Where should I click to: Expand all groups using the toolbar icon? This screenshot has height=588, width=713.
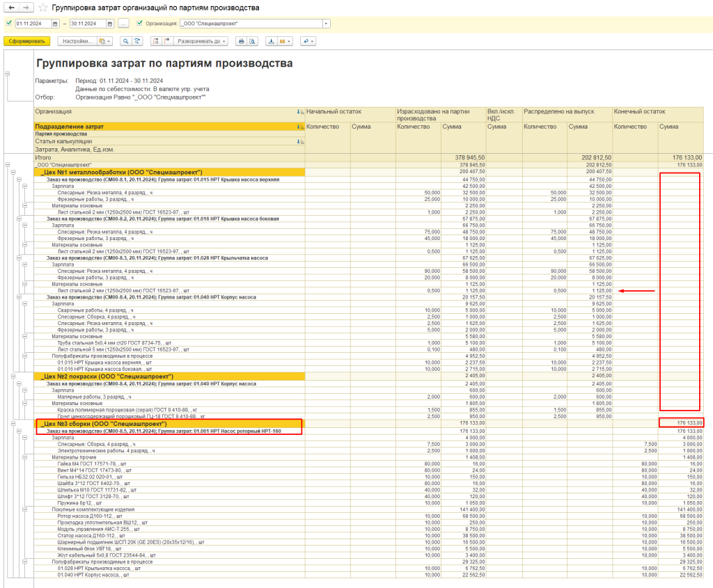(167, 41)
